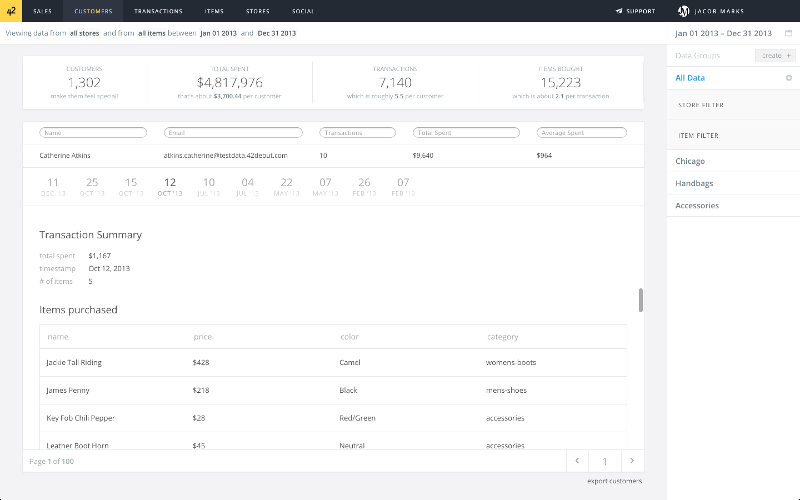Screen dimensions: 800x500
Task: Select the 10 Jul '13 transaction
Action: pyautogui.click(x=209, y=187)
